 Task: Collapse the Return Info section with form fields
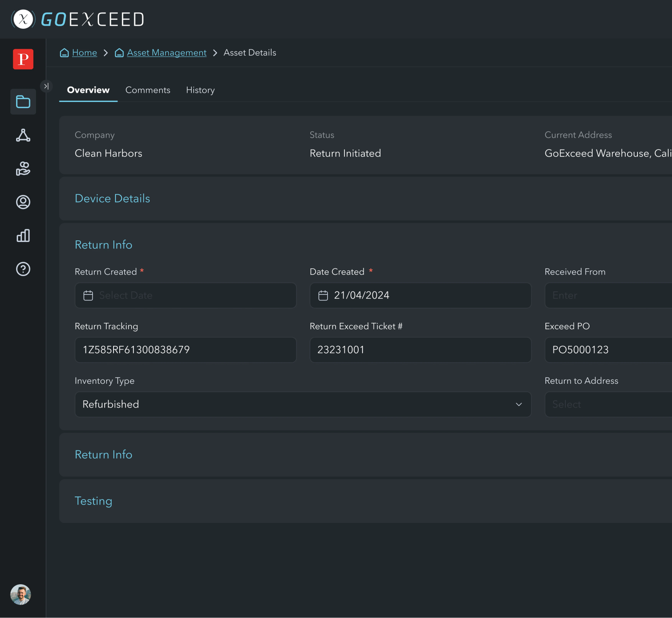tap(104, 244)
